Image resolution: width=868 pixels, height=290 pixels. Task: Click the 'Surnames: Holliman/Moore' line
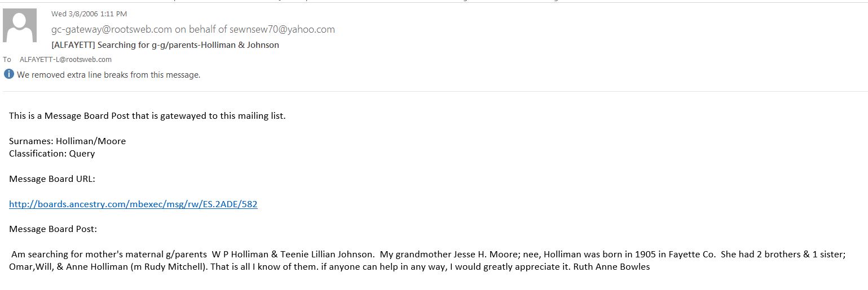pyautogui.click(x=68, y=141)
